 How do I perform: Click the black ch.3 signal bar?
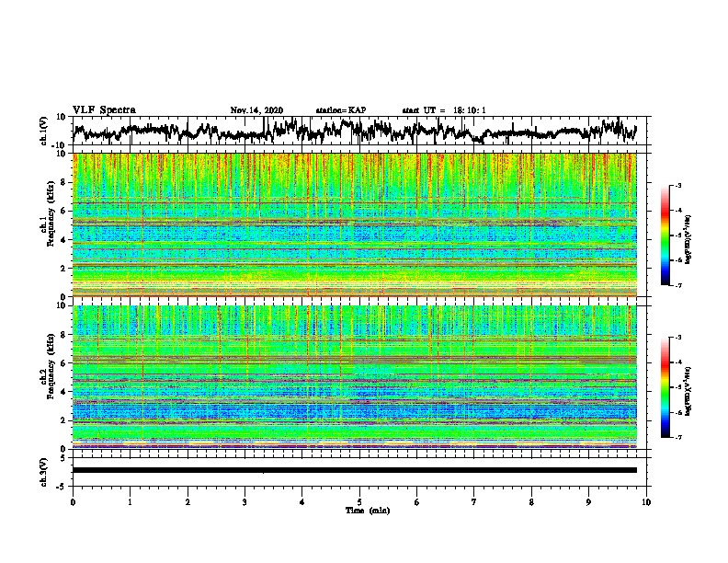point(355,470)
